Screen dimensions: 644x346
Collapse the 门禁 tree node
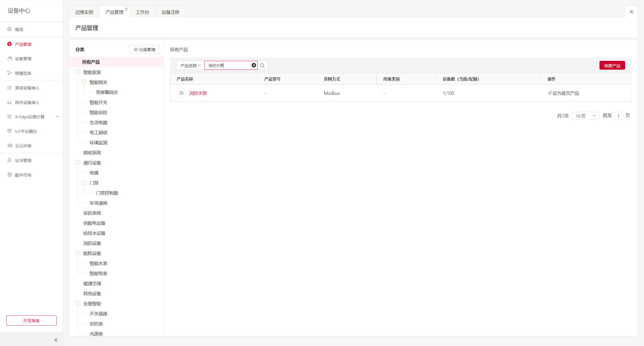pos(84,183)
